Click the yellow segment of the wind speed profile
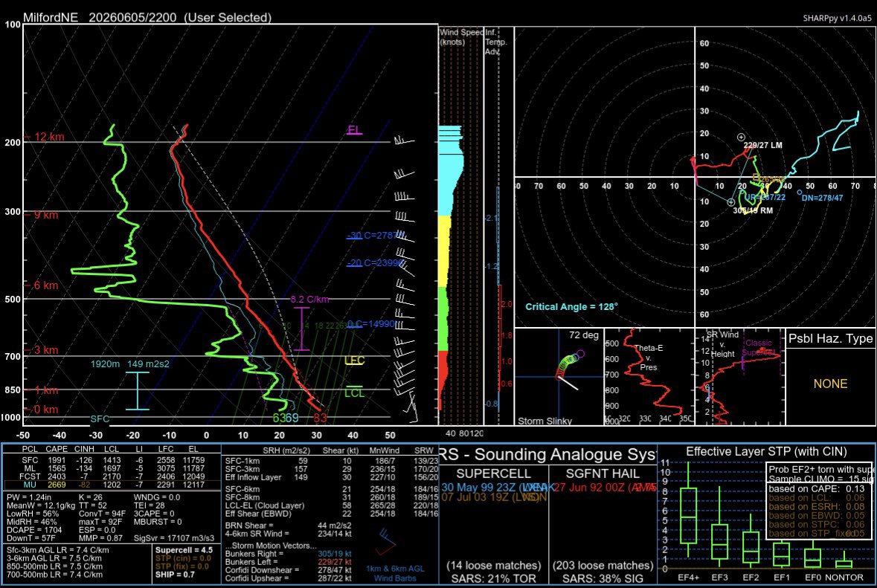This screenshot has width=877, height=588. click(x=445, y=251)
